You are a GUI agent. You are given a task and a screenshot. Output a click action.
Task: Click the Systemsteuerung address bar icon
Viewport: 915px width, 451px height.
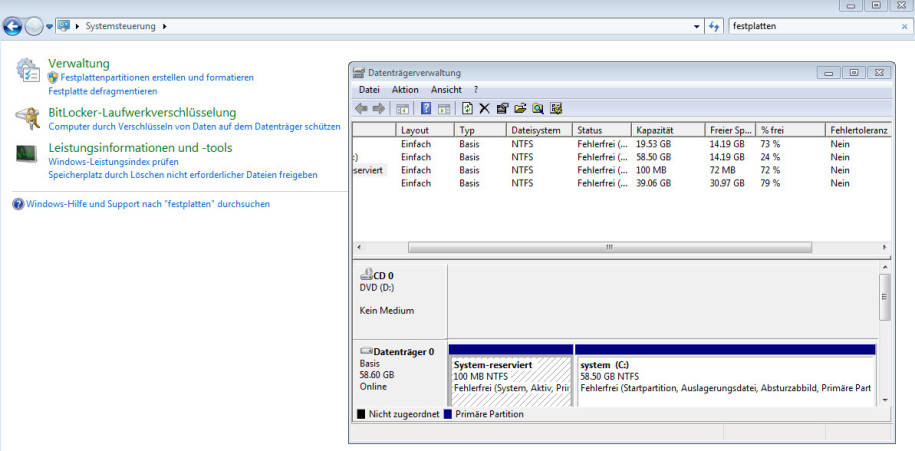click(63, 26)
